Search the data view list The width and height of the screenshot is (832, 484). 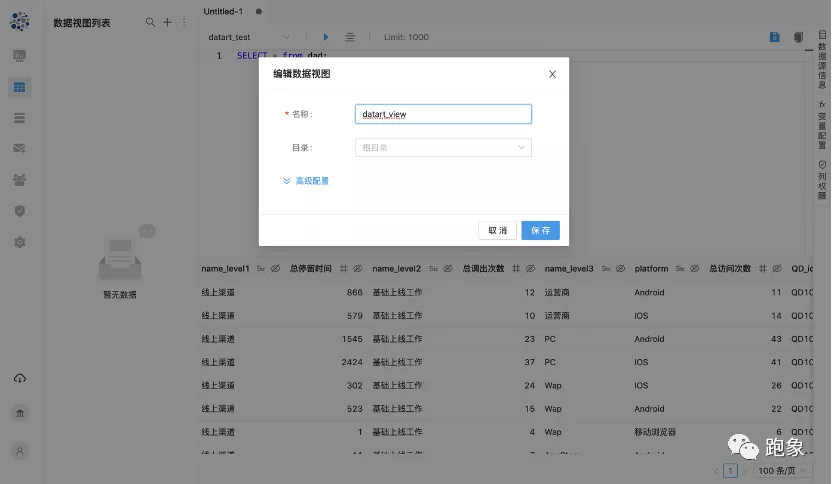click(x=150, y=22)
